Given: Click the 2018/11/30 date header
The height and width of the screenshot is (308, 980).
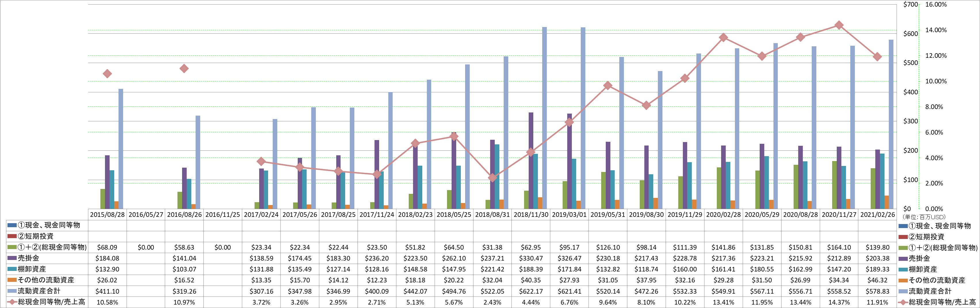Looking at the screenshot, I should tap(531, 215).
